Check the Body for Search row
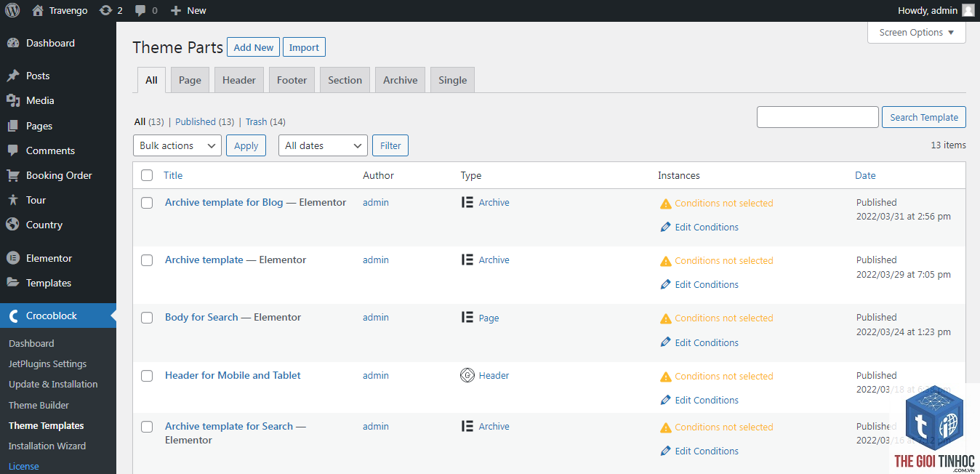The height and width of the screenshot is (474, 980). point(147,318)
